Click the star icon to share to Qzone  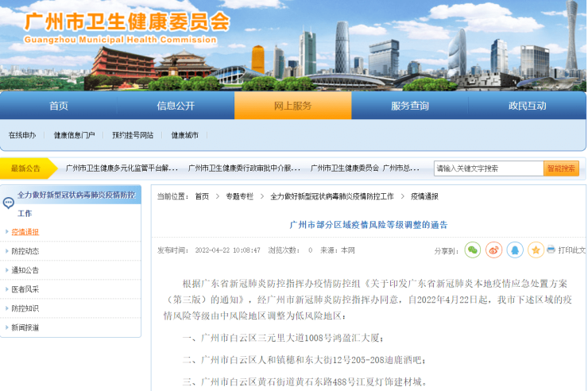[x=536, y=250]
